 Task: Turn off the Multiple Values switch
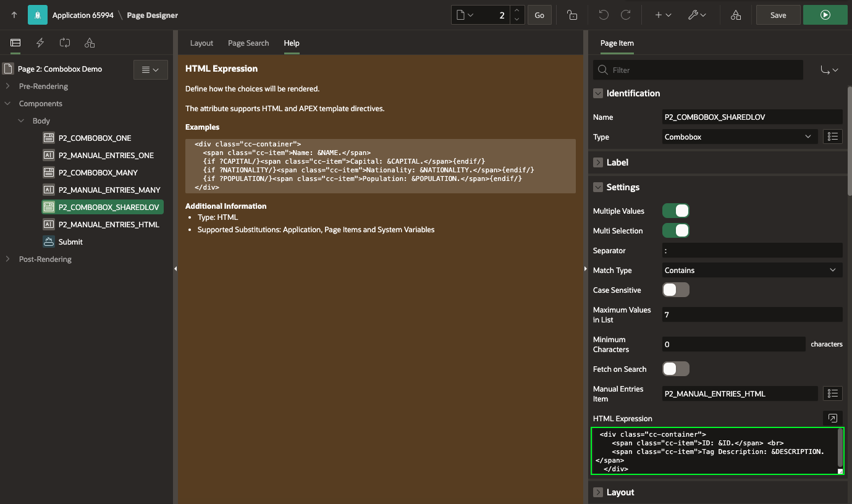click(675, 211)
